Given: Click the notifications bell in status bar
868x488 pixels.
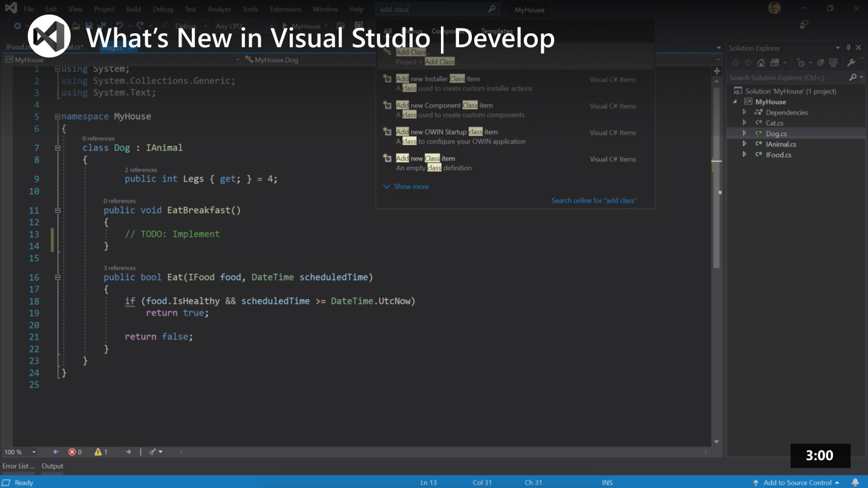Looking at the screenshot, I should (x=855, y=483).
